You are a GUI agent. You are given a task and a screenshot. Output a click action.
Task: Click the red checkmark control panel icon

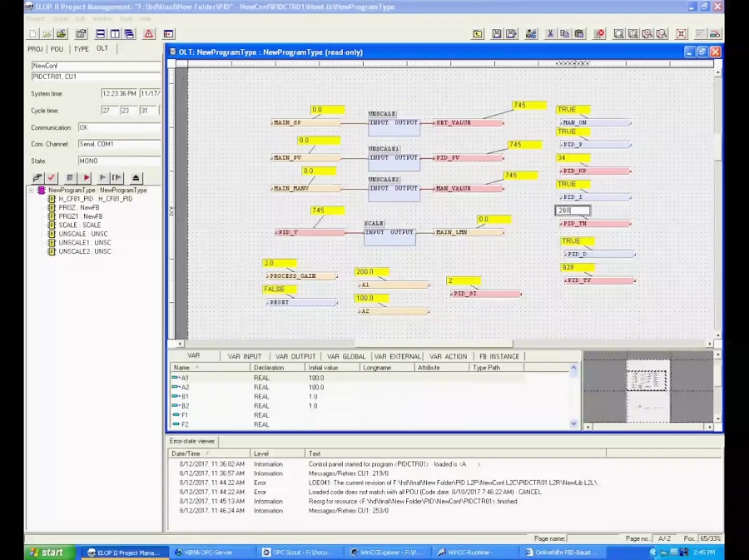(x=52, y=178)
